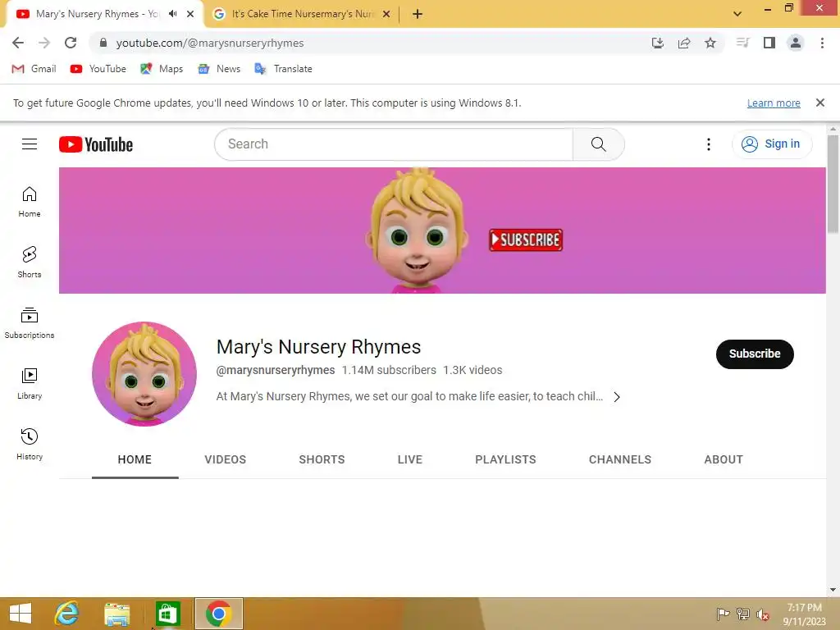840x630 pixels.
Task: Click the page vertical scrollbar thumb
Action: (x=833, y=183)
